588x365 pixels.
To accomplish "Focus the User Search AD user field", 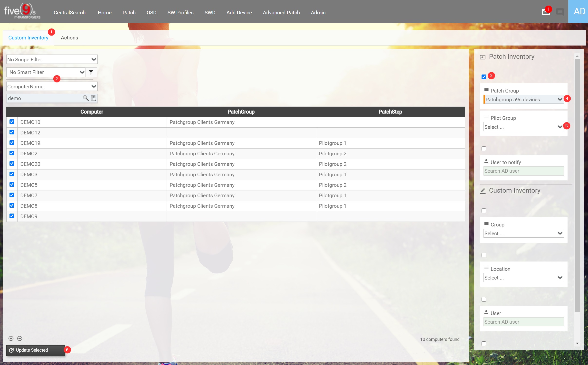I will (523, 322).
